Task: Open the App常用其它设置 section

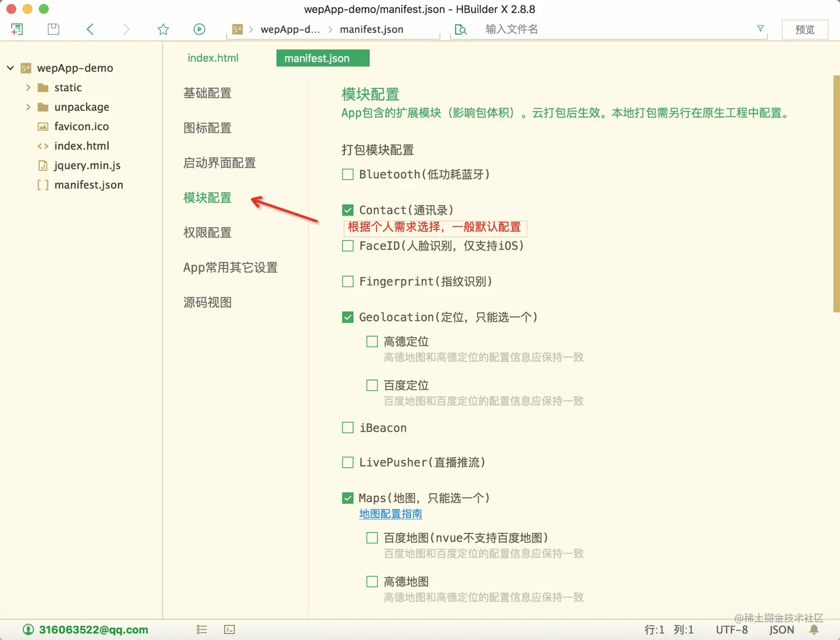Action: point(231,268)
